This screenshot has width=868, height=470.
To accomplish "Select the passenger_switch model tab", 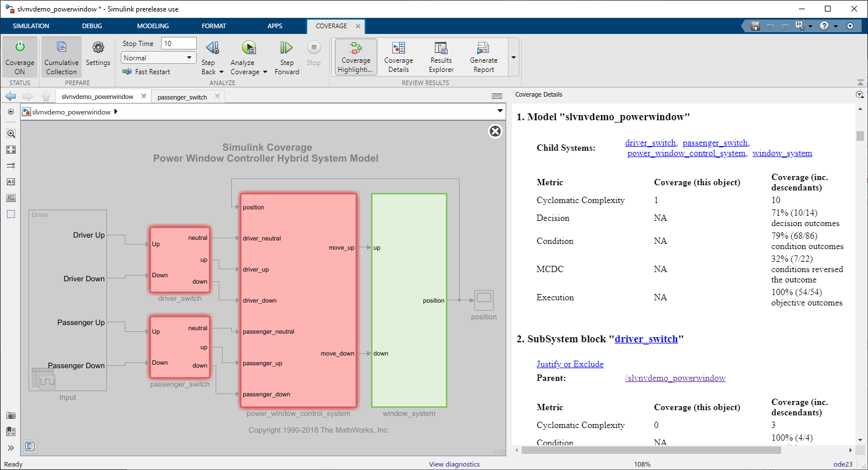I will point(182,97).
